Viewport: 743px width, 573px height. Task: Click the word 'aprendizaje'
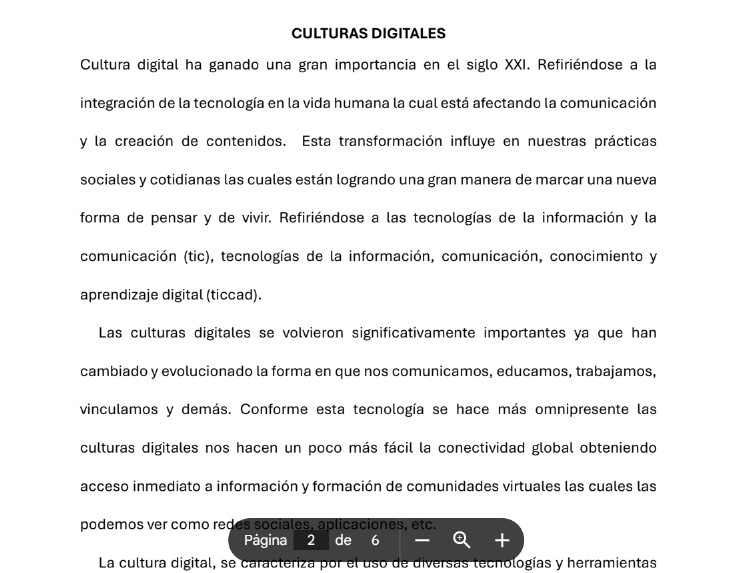(x=118, y=295)
